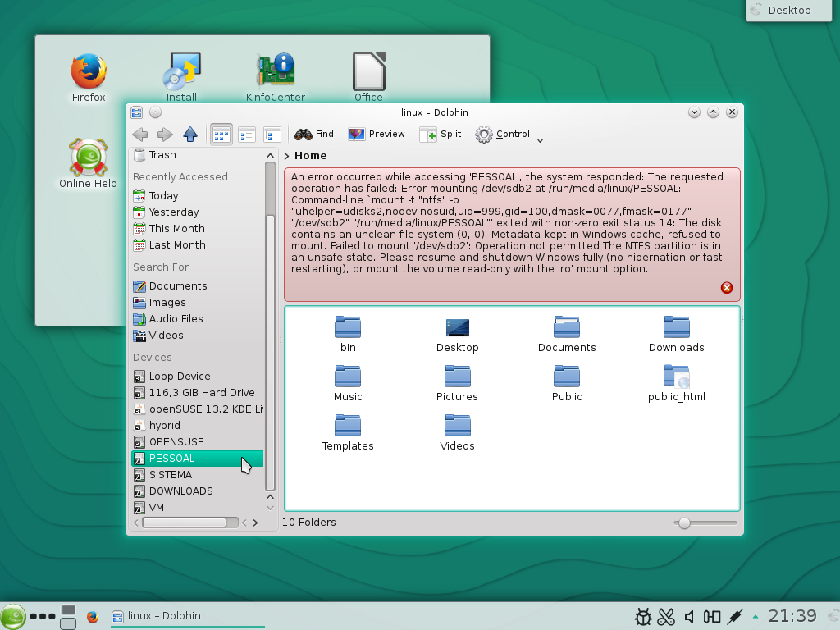840x630 pixels.
Task: Dismiss the PESSOAL mount error message
Action: point(727,288)
